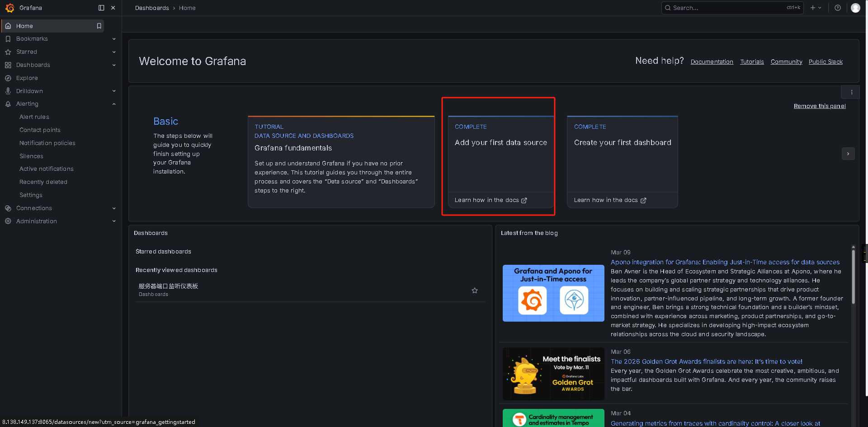The height and width of the screenshot is (427, 868).
Task: Click the Connections icon in sidebar
Action: (x=8, y=208)
